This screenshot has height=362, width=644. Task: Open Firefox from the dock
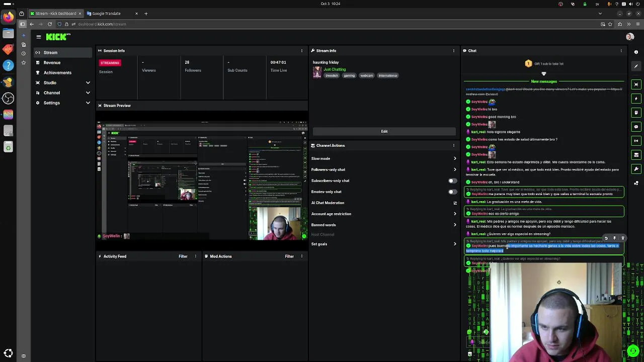(x=8, y=17)
